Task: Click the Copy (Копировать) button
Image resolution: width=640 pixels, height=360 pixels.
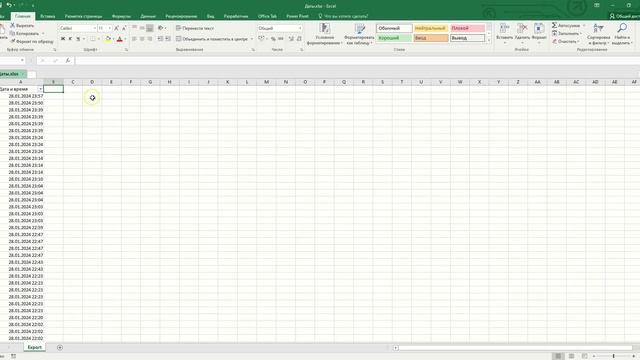Action: click(24, 33)
